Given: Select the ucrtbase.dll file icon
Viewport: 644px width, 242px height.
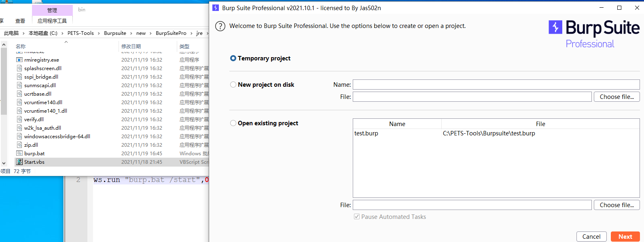Looking at the screenshot, I should (x=19, y=94).
